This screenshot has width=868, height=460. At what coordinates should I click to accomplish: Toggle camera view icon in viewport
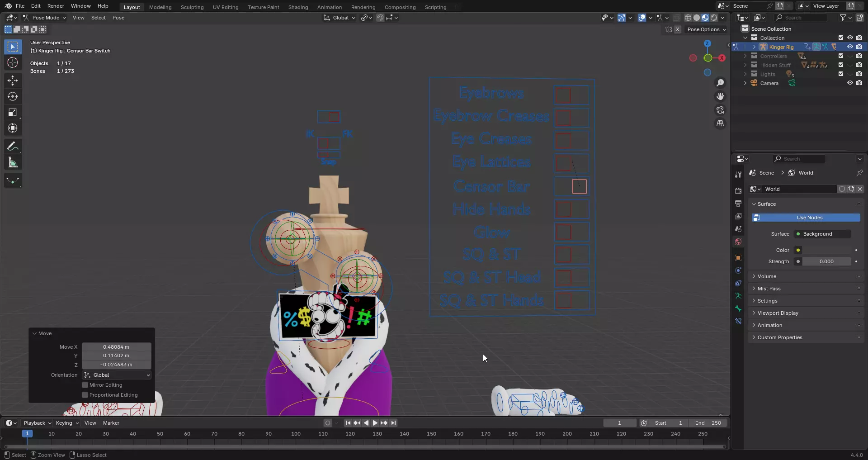pos(720,110)
